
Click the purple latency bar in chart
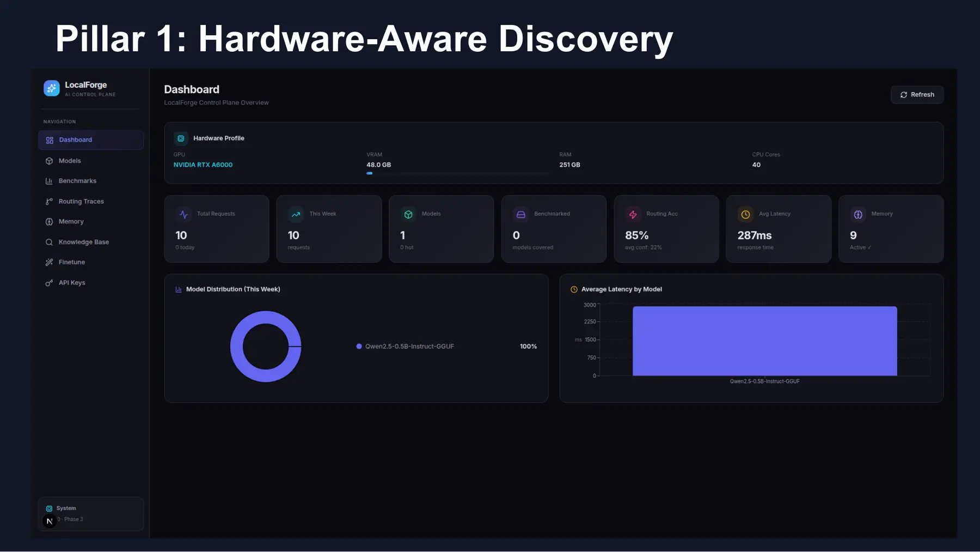[x=764, y=341]
